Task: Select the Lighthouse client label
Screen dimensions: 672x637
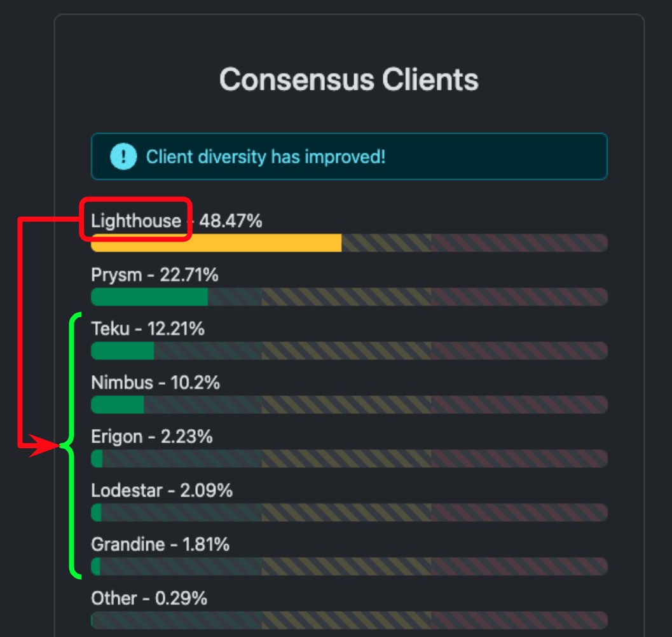Action: point(136,221)
